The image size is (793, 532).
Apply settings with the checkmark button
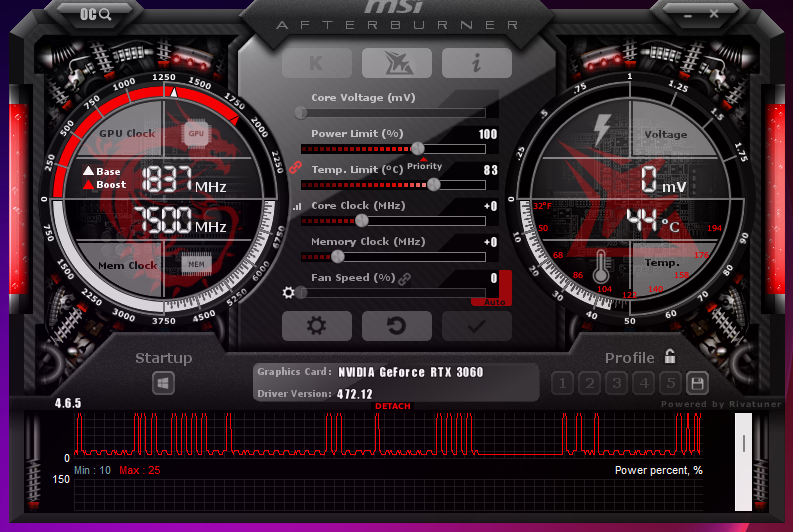477,326
